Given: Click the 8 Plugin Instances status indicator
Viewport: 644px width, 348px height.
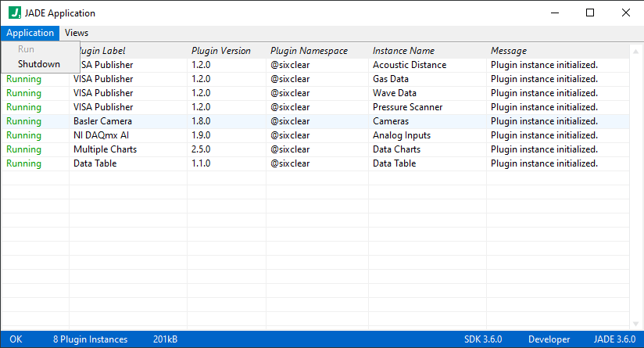Looking at the screenshot, I should [91, 339].
